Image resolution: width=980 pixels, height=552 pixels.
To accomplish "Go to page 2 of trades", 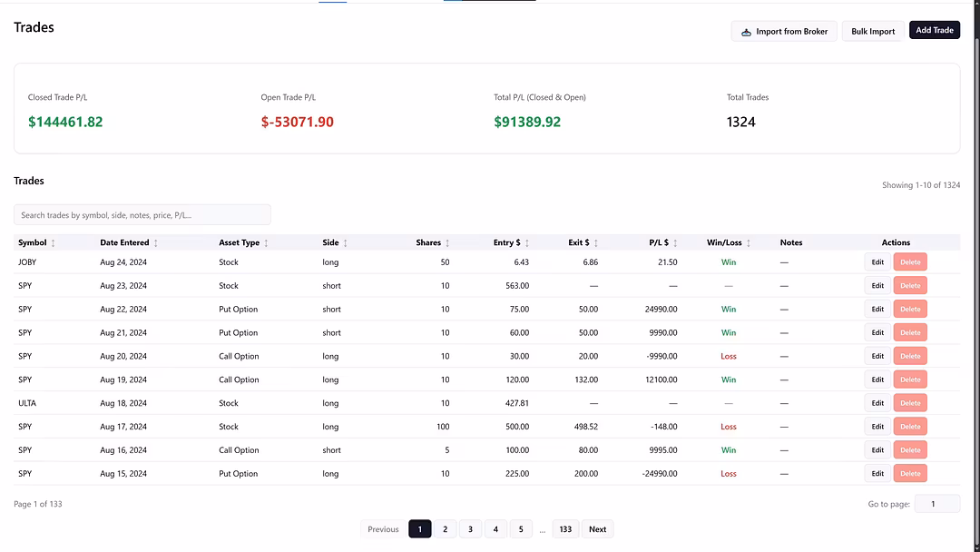I will click(x=445, y=529).
